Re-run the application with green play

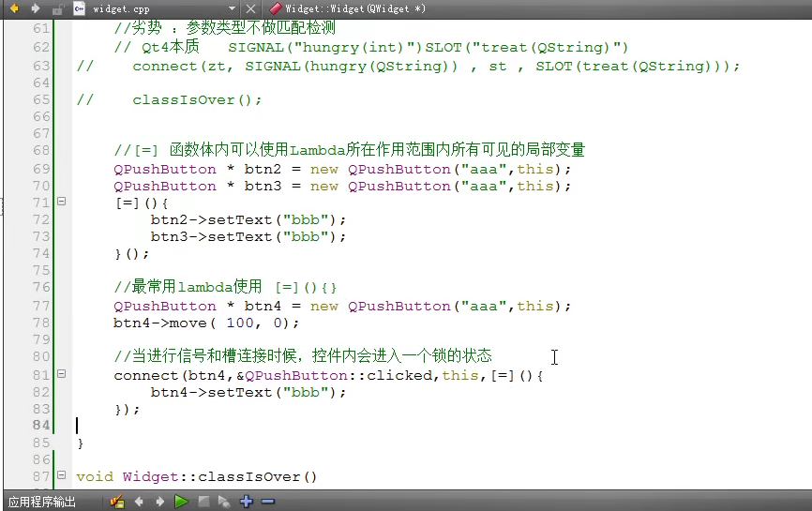[x=181, y=502]
